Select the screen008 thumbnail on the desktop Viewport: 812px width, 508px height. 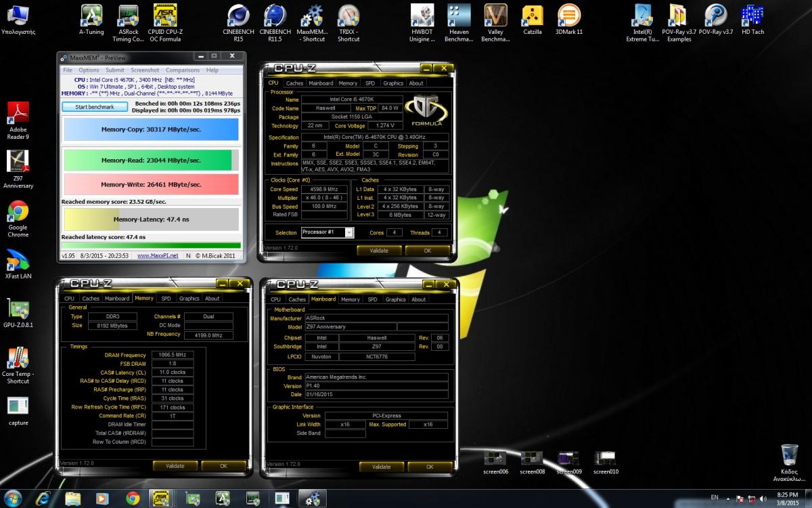[x=532, y=462]
